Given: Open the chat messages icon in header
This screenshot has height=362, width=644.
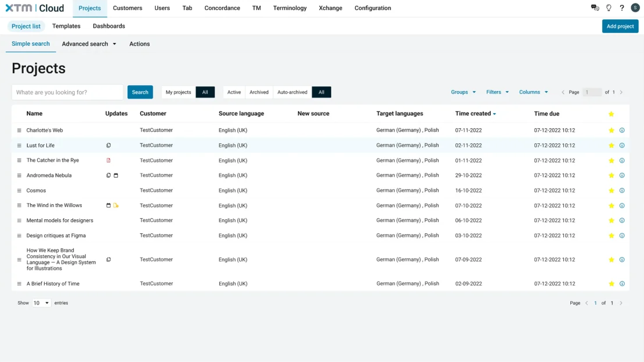Looking at the screenshot, I should 595,8.
